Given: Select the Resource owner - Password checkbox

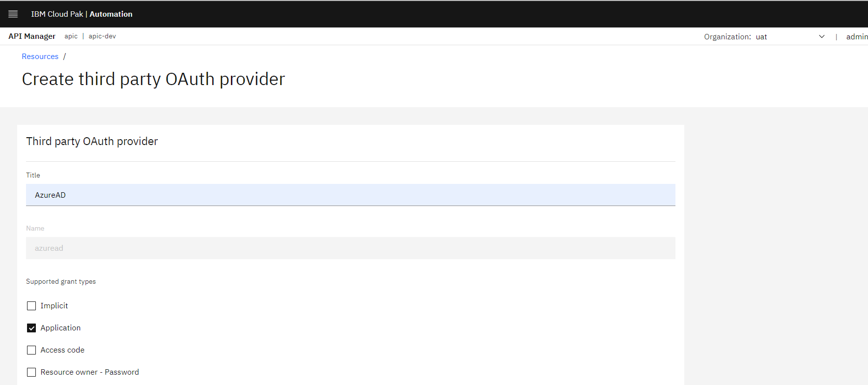Looking at the screenshot, I should point(31,372).
